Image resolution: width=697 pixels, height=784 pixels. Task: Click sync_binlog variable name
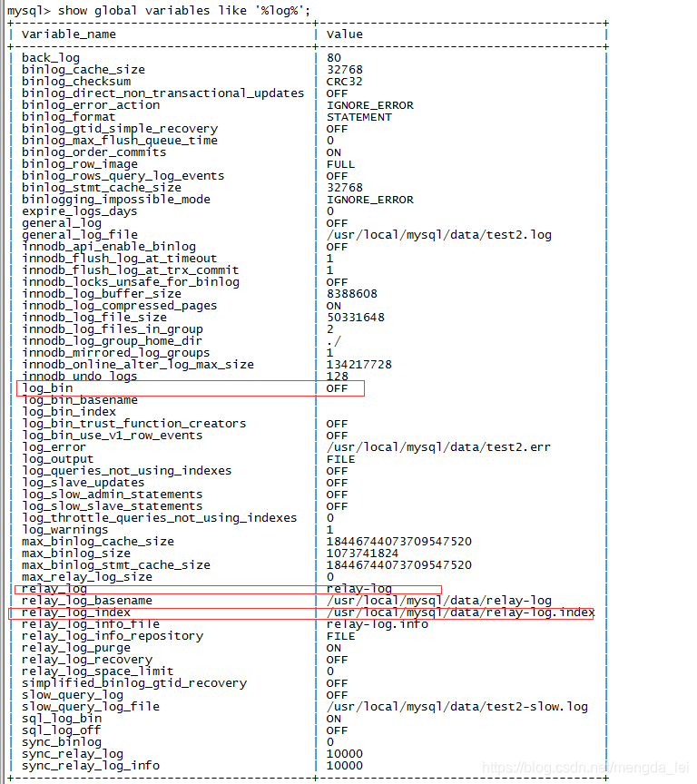62,742
